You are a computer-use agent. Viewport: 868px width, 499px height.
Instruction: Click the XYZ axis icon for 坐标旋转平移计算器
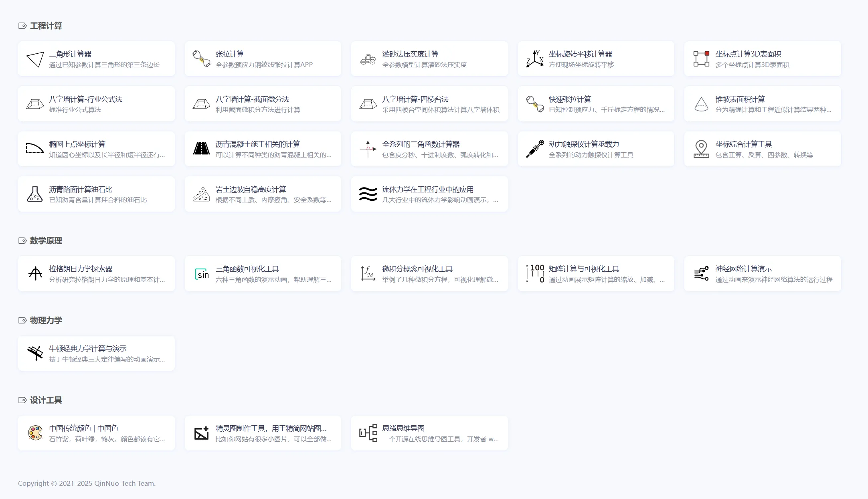pyautogui.click(x=535, y=59)
